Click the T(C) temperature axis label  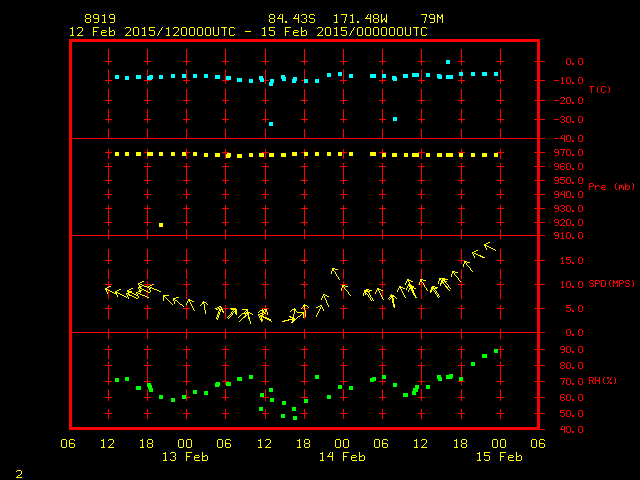pos(599,90)
